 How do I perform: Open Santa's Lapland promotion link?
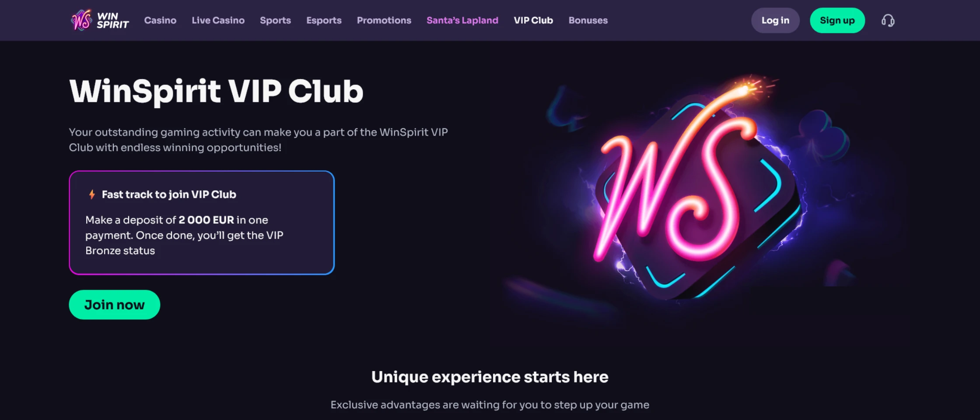point(462,20)
